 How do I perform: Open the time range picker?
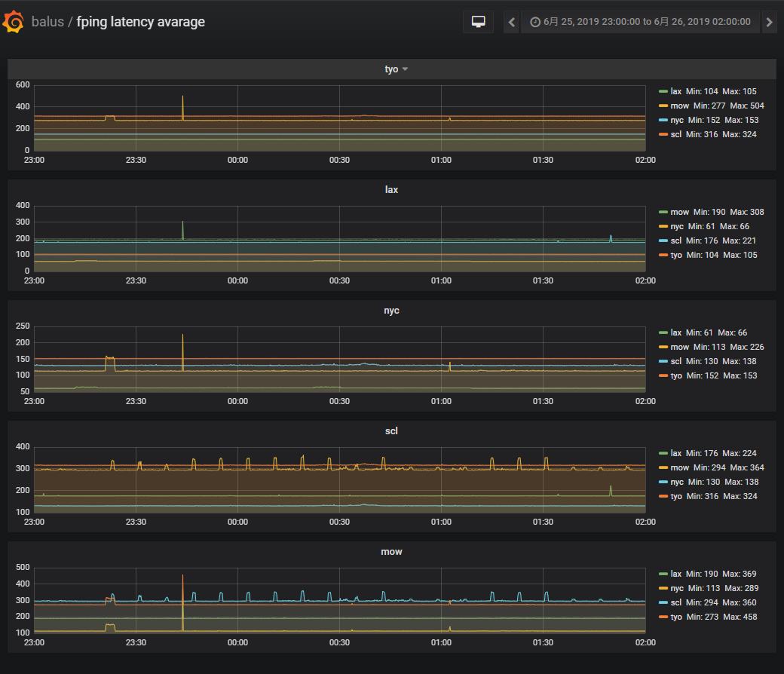[639, 22]
